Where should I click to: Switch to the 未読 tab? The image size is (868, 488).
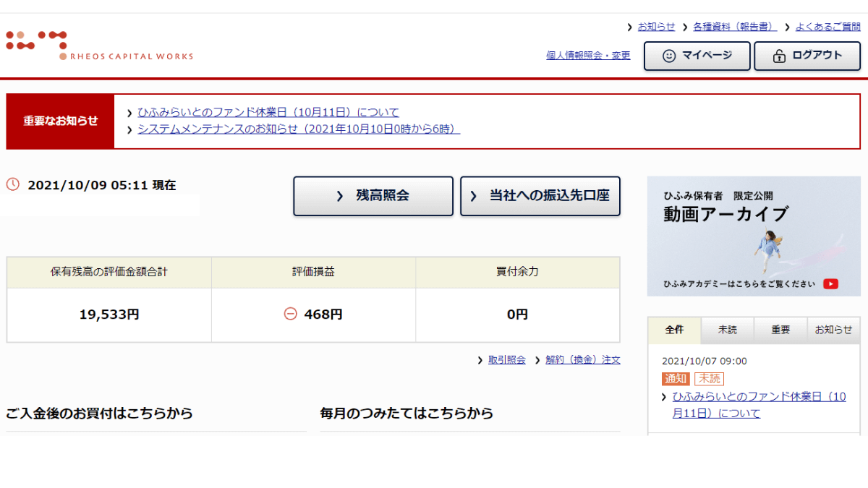point(727,330)
